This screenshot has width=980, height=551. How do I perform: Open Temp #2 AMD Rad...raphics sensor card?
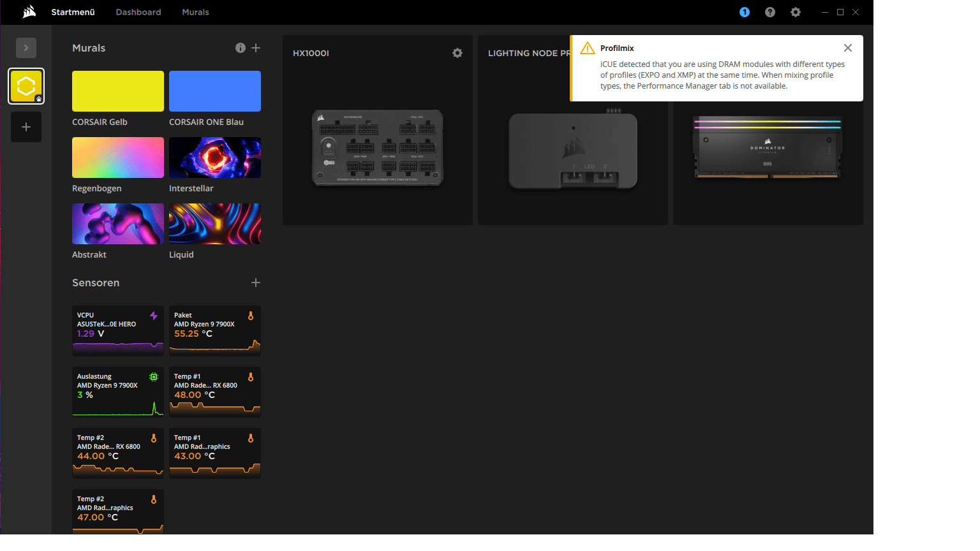coord(118,511)
